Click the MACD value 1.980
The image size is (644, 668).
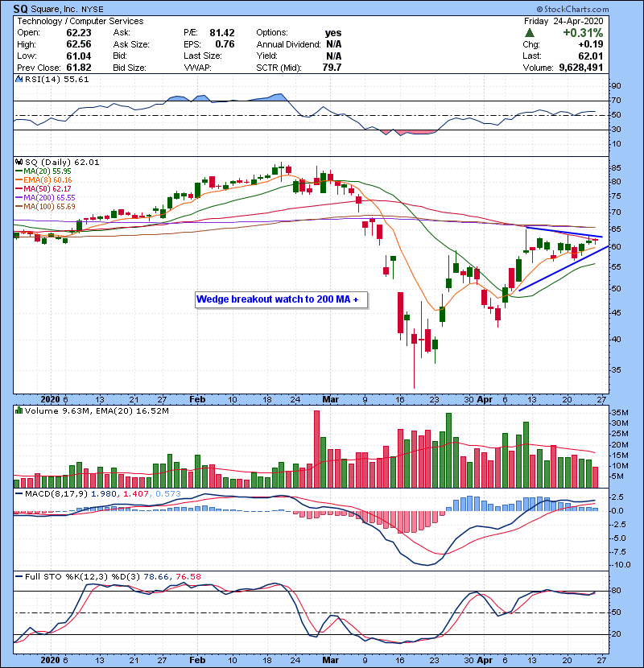104,494
